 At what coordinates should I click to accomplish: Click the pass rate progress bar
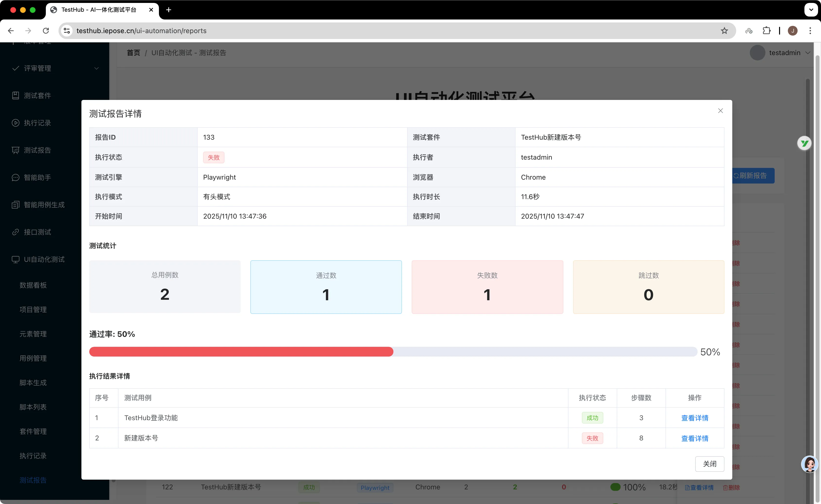pos(393,352)
